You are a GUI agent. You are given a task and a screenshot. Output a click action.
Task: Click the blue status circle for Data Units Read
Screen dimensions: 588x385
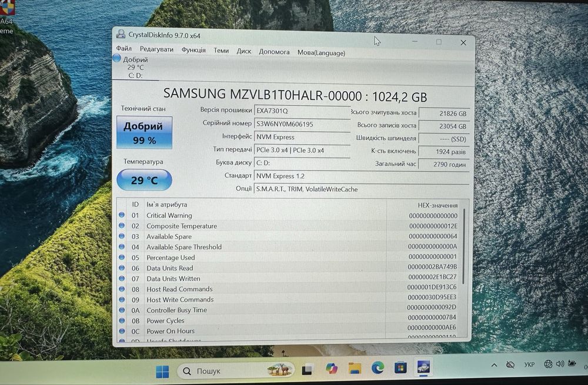[122, 267]
